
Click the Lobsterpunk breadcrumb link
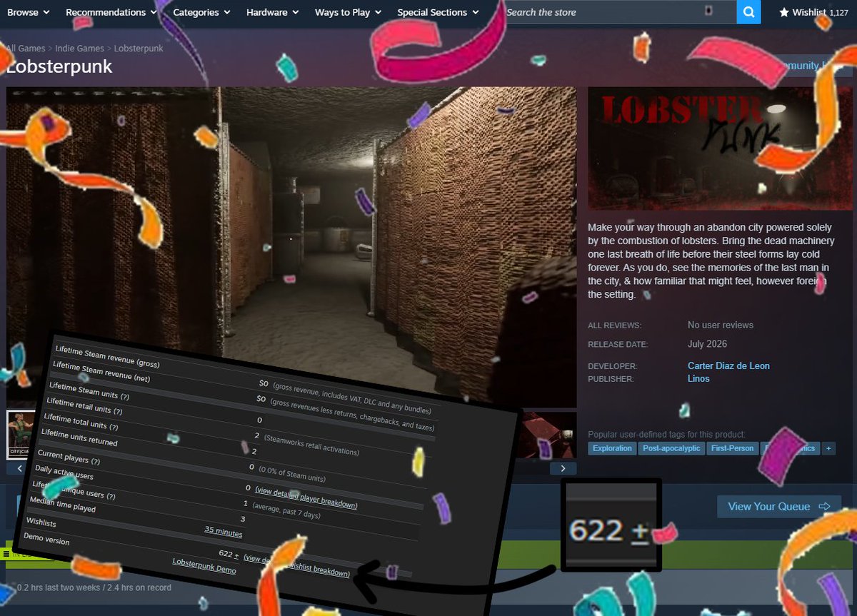coord(139,49)
